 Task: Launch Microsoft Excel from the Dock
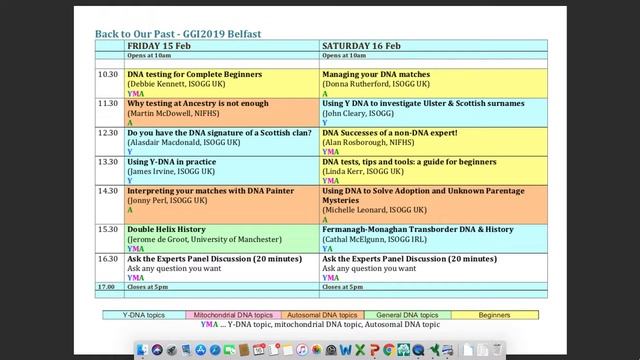[x=360, y=350]
